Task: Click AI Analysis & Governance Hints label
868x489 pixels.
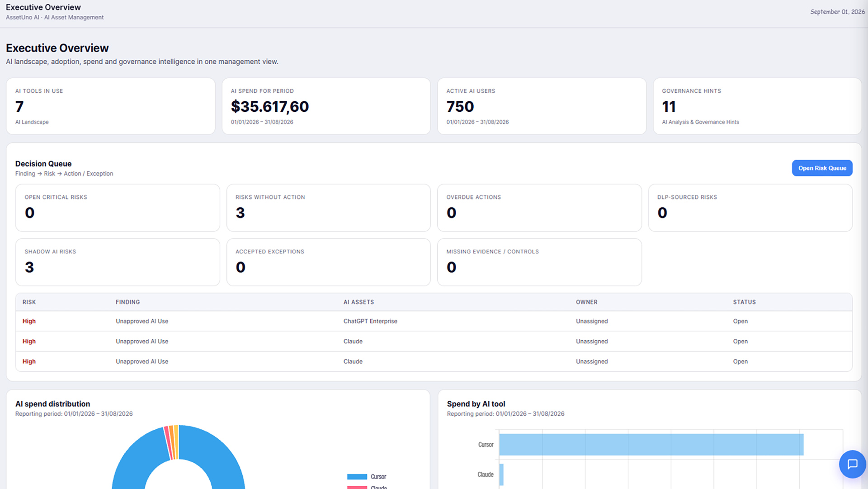Action: coord(700,122)
